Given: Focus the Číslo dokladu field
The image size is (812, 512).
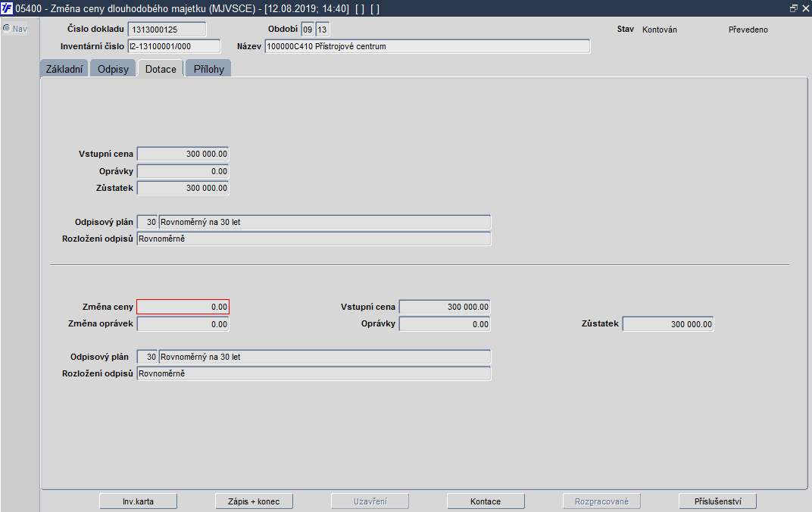Looking at the screenshot, I should tap(167, 30).
